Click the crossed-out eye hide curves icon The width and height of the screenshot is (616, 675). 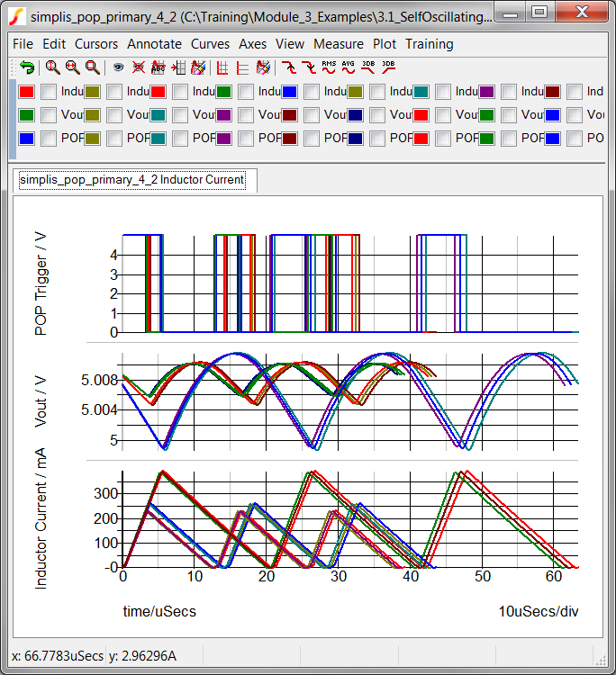(138, 67)
